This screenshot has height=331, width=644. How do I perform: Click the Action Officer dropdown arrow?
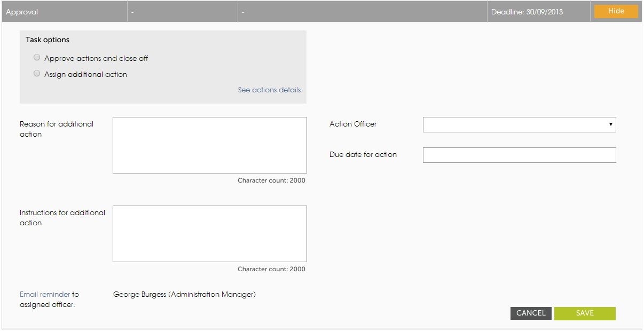(x=610, y=124)
